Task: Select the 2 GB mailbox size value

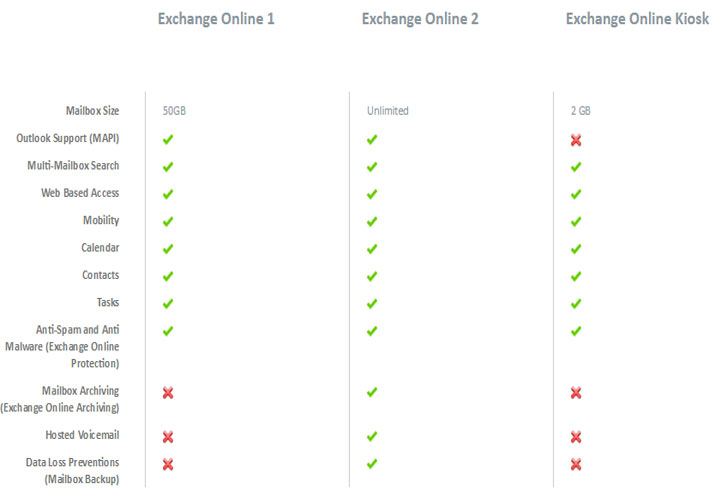Action: pyautogui.click(x=580, y=111)
